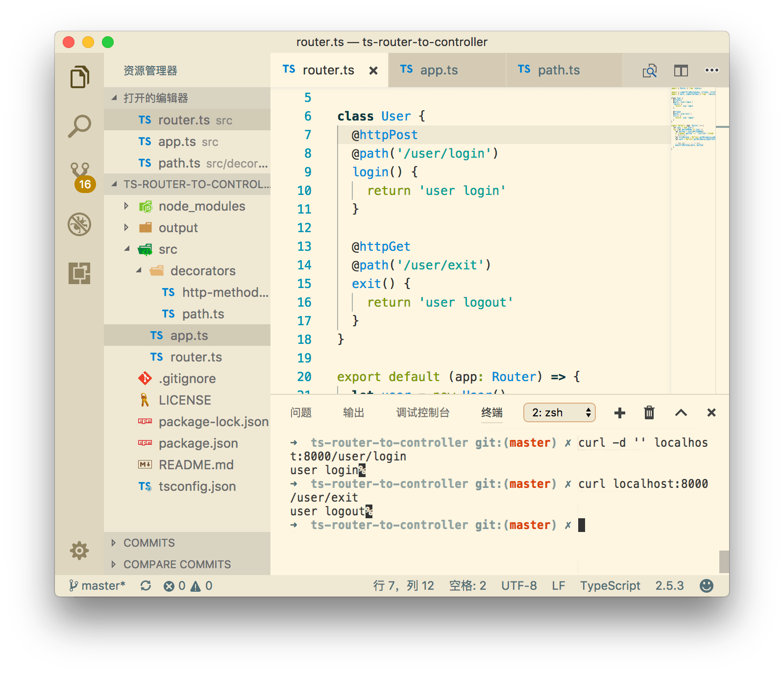Open package-lock.json file
The height and width of the screenshot is (675, 784).
pos(187,422)
